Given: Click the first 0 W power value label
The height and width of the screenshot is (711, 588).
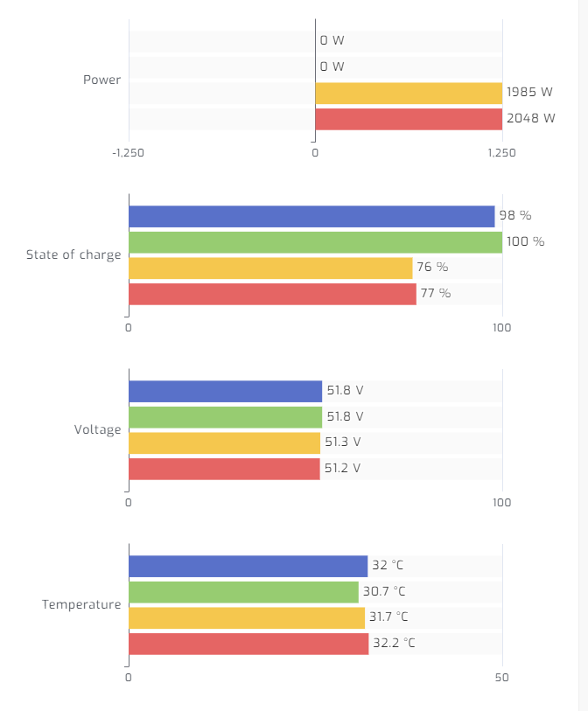Looking at the screenshot, I should (x=332, y=41).
